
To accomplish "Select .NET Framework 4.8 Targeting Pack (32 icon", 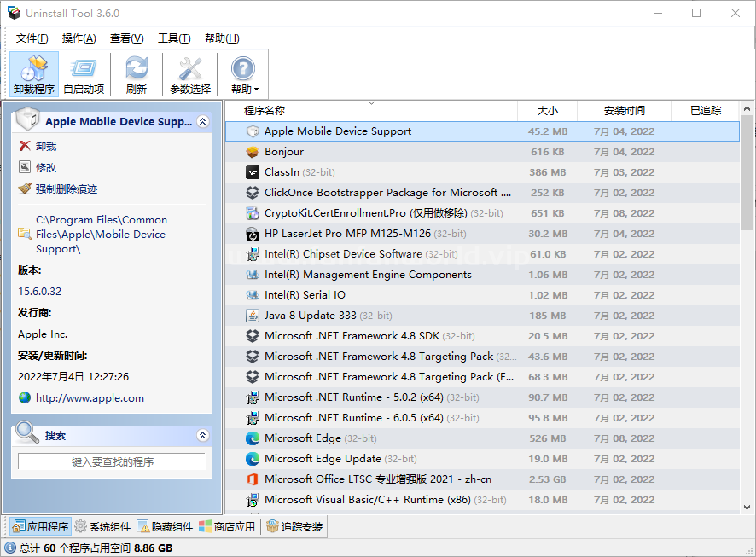I will [x=253, y=357].
